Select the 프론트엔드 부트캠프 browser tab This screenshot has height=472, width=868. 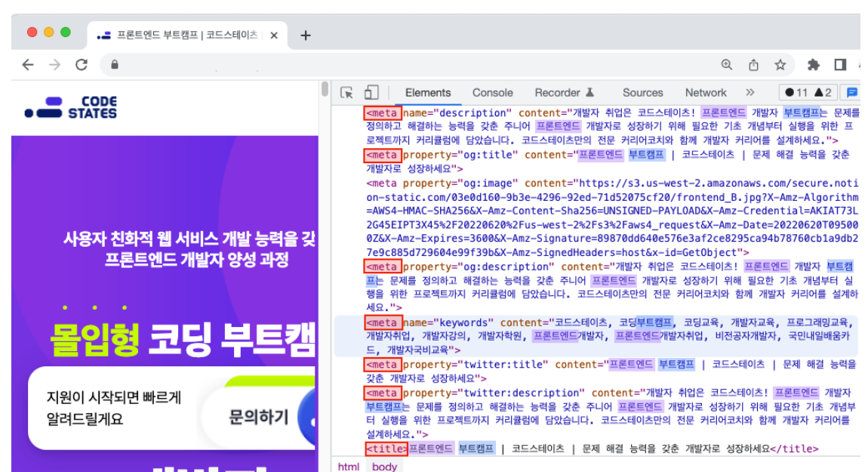tap(187, 35)
